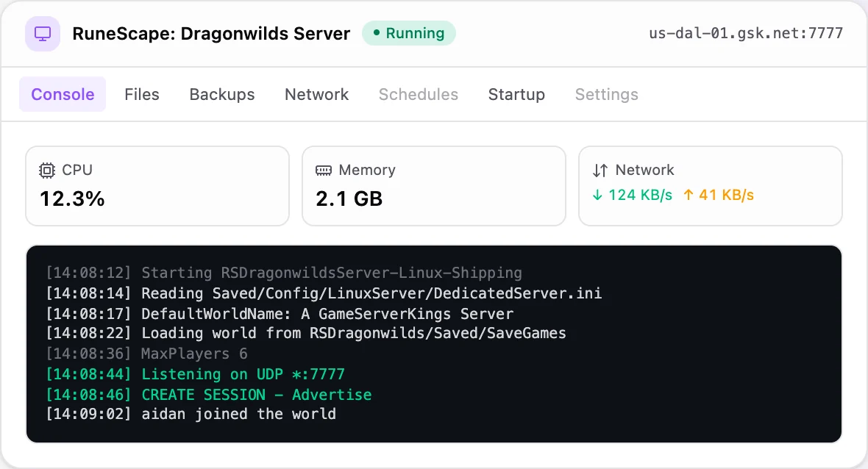Image resolution: width=868 pixels, height=469 pixels.
Task: Click the Network up-down arrows icon
Action: pos(600,171)
